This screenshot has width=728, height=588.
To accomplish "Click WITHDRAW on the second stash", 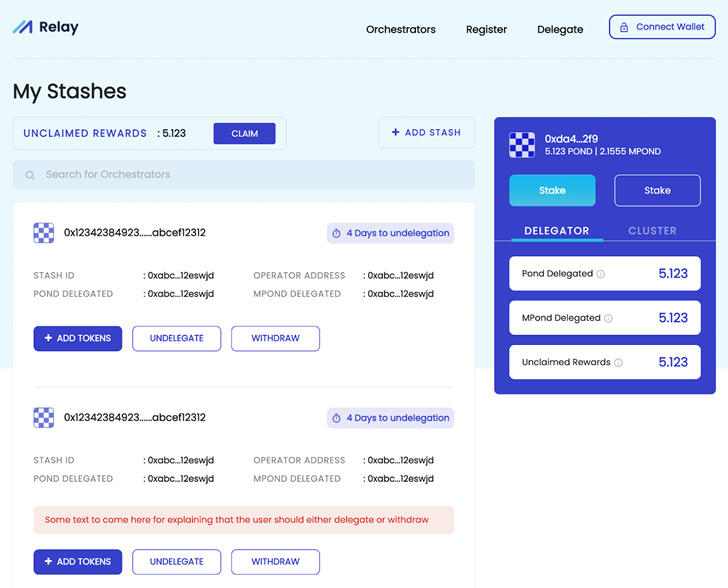I will click(275, 562).
